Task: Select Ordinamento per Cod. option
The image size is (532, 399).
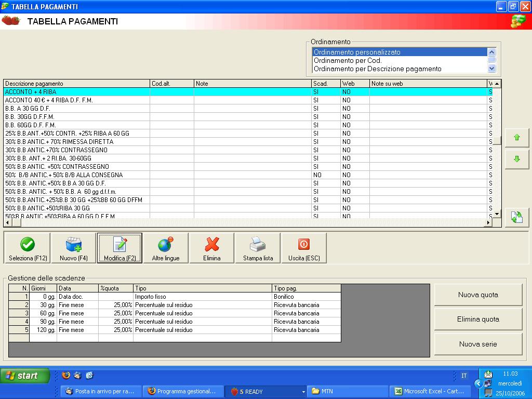Action: 400,60
